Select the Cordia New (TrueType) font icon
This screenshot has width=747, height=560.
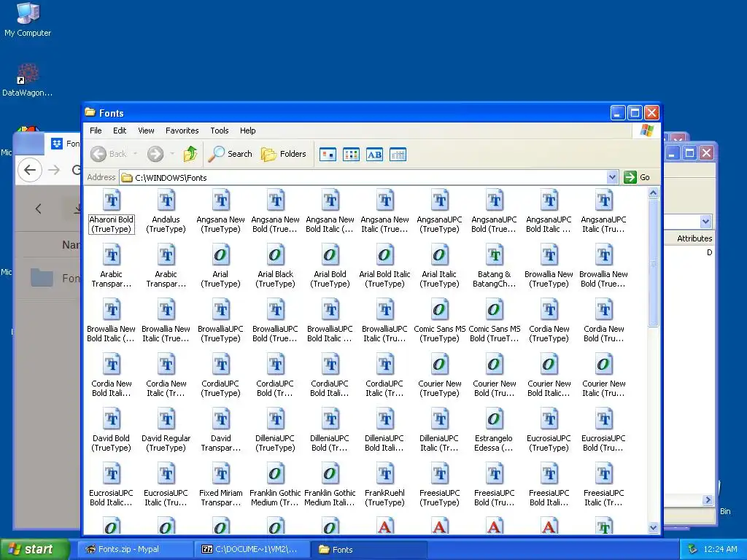pyautogui.click(x=549, y=310)
